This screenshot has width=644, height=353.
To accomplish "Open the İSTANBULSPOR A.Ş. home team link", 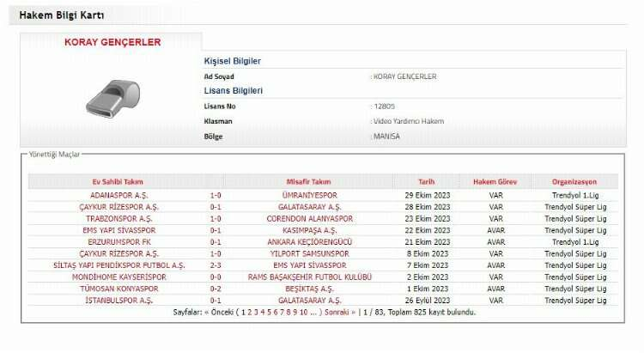I will click(x=118, y=301).
